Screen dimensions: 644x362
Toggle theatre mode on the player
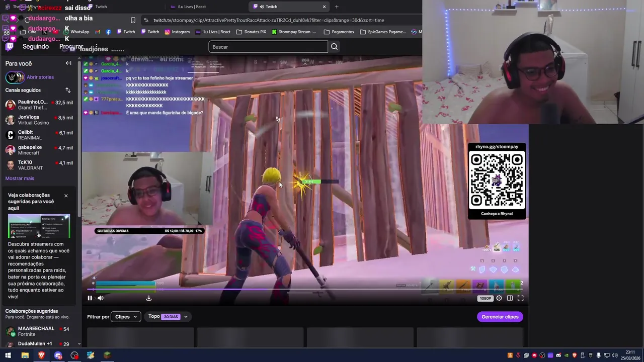coord(510,298)
